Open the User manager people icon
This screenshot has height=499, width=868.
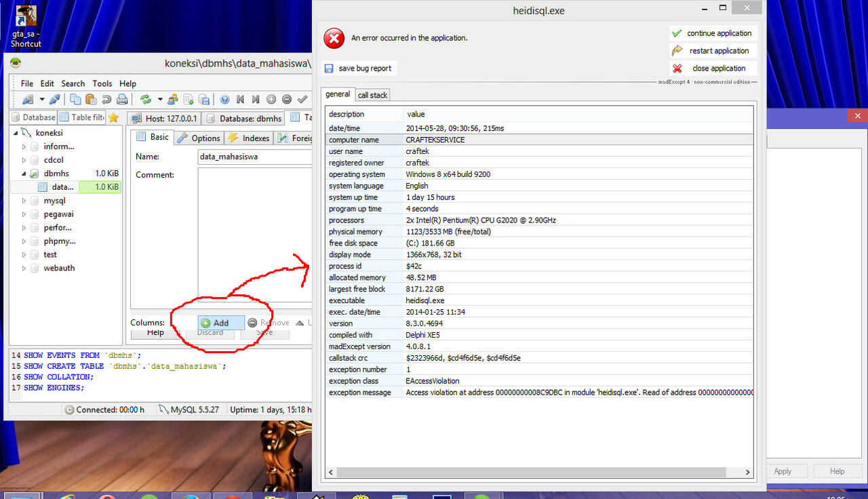coord(173,100)
